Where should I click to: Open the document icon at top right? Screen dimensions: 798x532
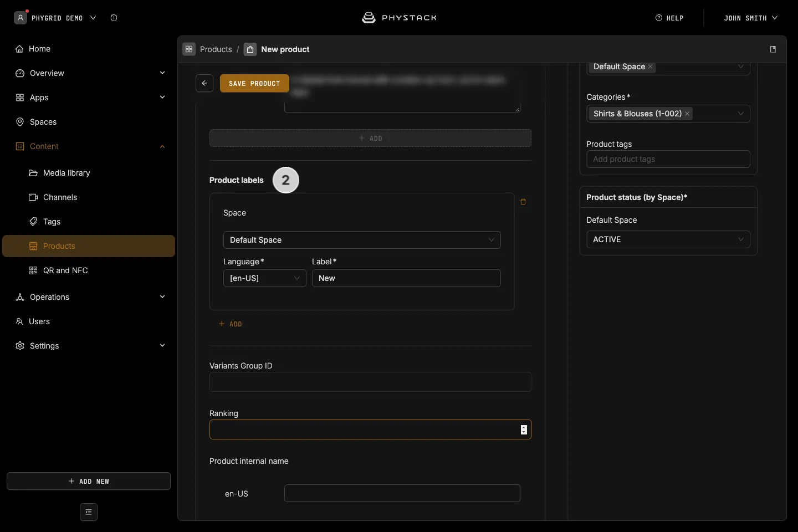tap(773, 49)
